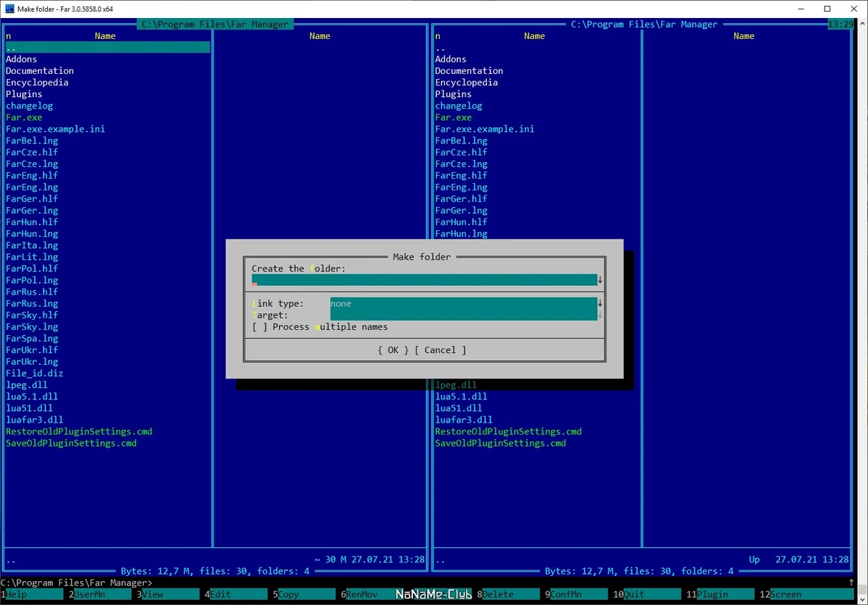Click 8 Delete on key bar
This screenshot has height=605, width=868.
(508, 594)
